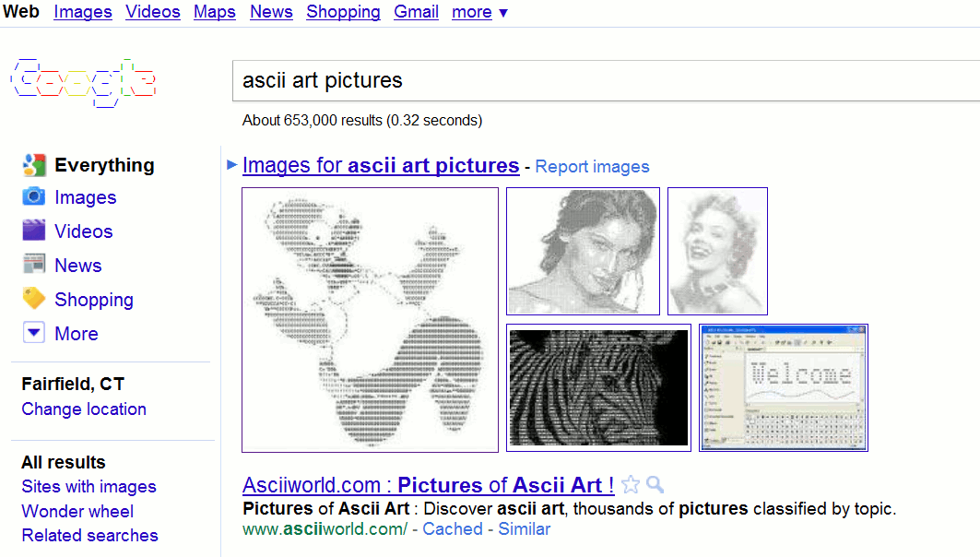Viewport: 980px width, 557px height.
Task: Click the Report images link
Action: 592,167
